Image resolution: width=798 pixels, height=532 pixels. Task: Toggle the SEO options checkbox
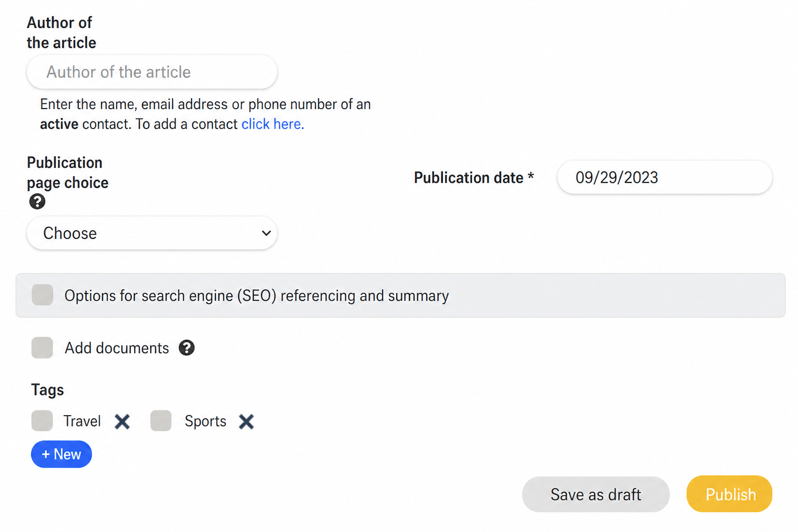click(42, 295)
